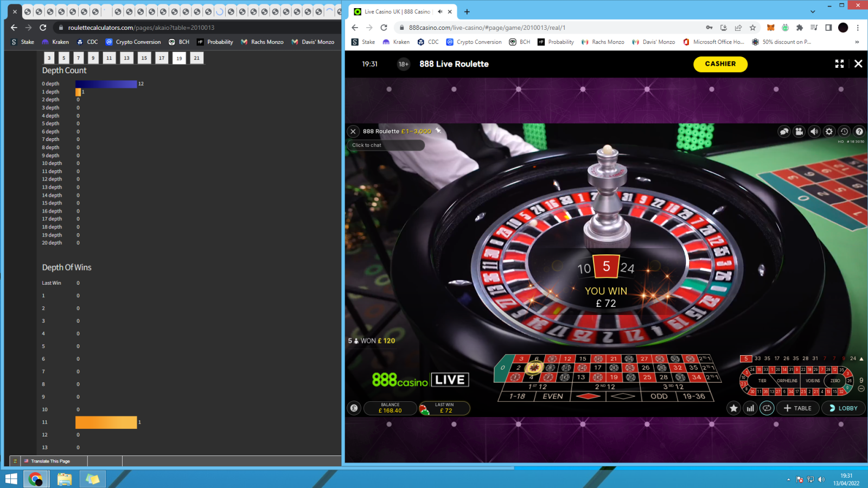This screenshot has height=488, width=868.
Task: Select number 21 in the calculator row
Action: (196, 58)
